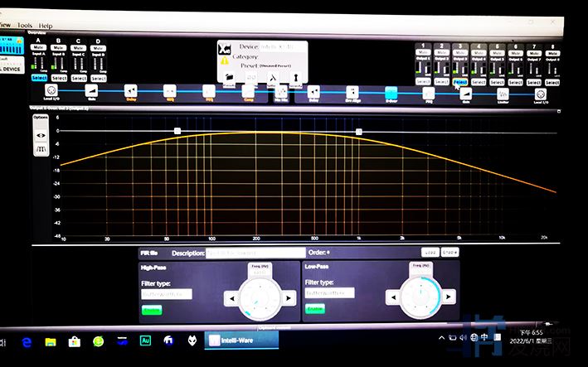Click the X-Over block in the signal chain
This screenshot has height=367, width=588.
click(x=391, y=94)
